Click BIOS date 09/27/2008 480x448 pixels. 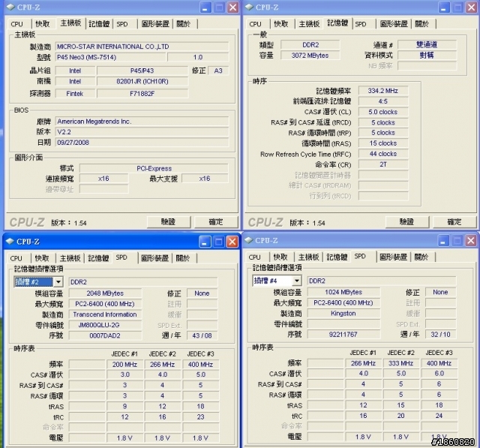pos(142,143)
